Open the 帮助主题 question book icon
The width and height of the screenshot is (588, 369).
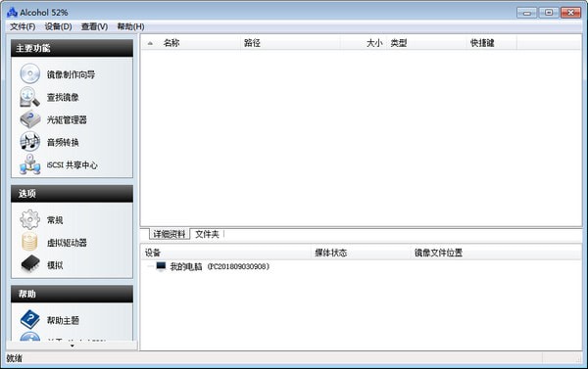tap(30, 319)
